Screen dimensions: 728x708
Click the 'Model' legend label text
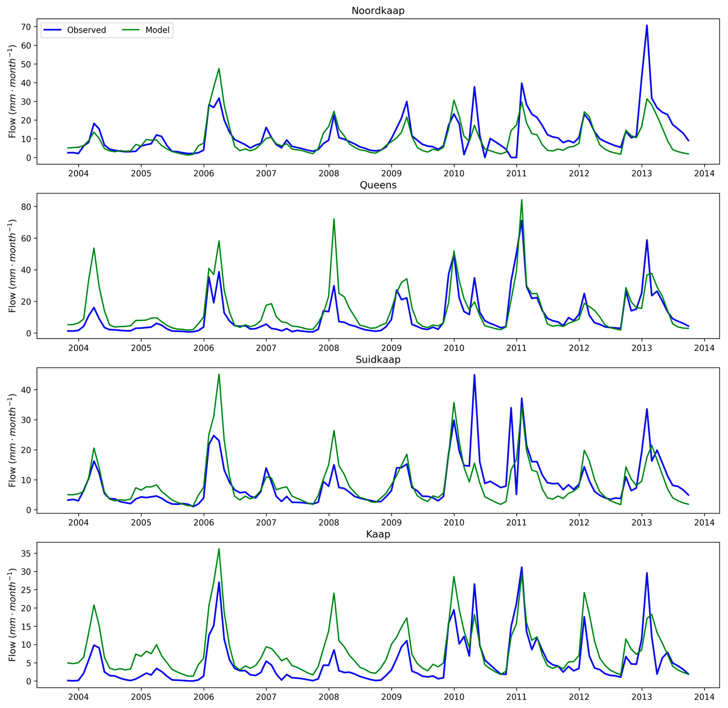click(157, 30)
